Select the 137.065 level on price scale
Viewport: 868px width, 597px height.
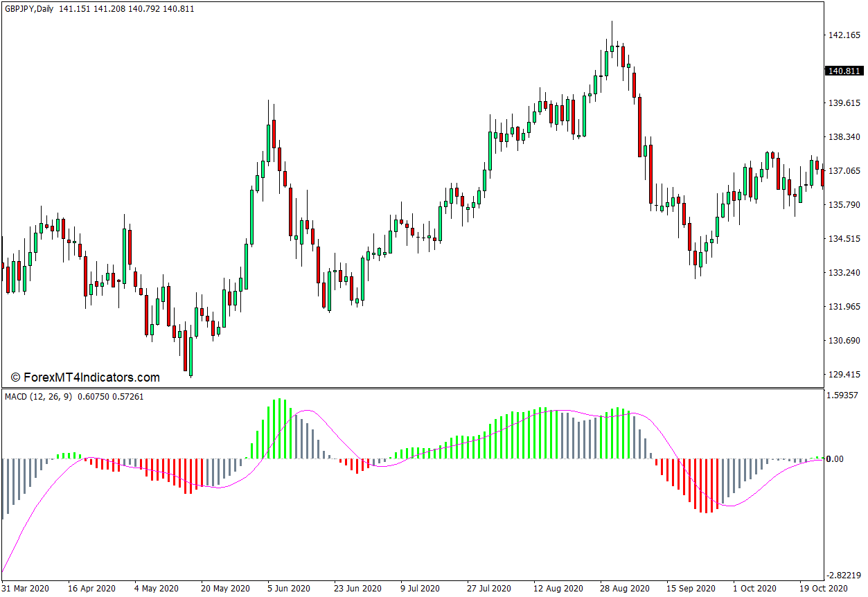(844, 171)
